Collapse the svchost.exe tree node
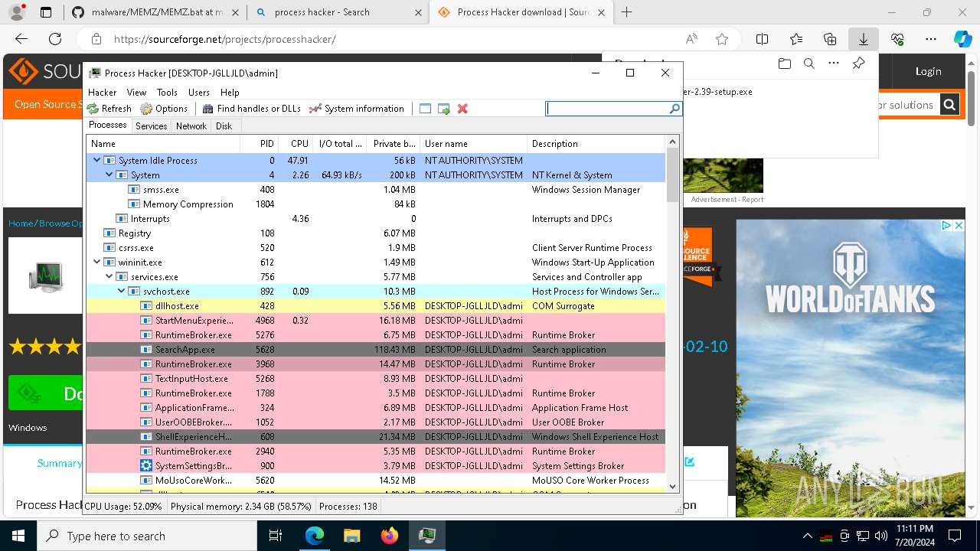The height and width of the screenshot is (551, 980). [122, 291]
